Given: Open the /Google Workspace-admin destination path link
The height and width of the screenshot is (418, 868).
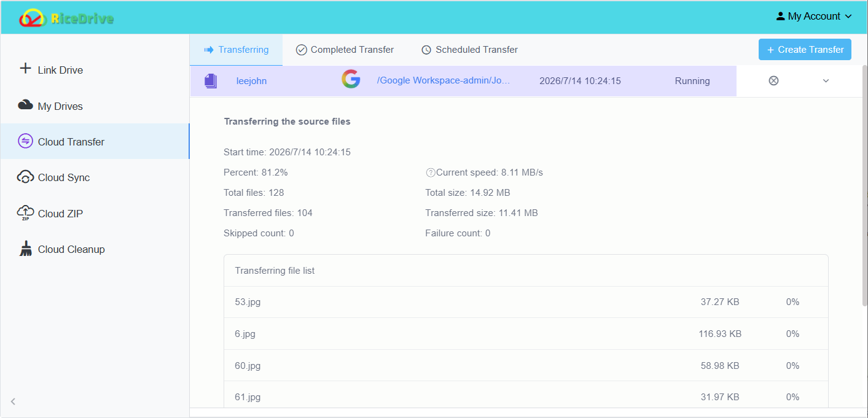Looking at the screenshot, I should [444, 80].
